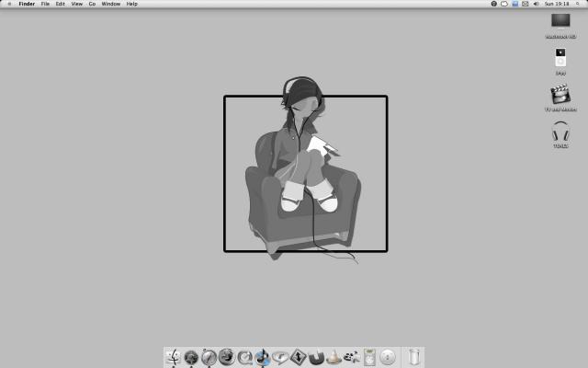Open System Preferences gear icon in Dock
Screen dimensions: 588x368
pyautogui.click(x=191, y=357)
